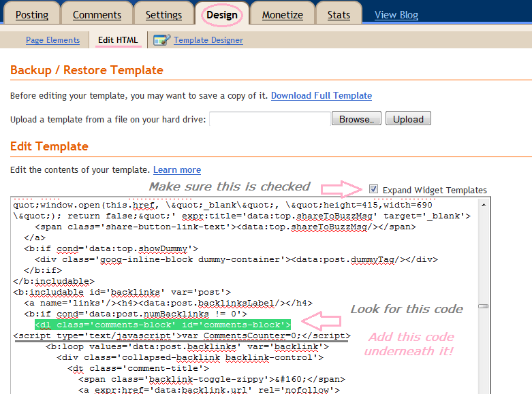
Task: Open the Stats tab
Action: pos(339,15)
